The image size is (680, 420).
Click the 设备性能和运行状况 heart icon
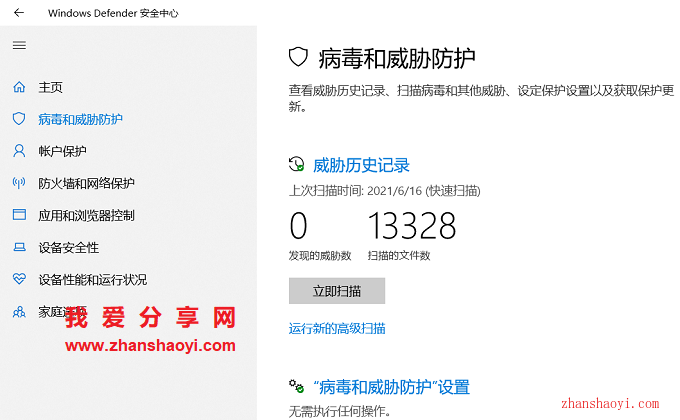[19, 279]
